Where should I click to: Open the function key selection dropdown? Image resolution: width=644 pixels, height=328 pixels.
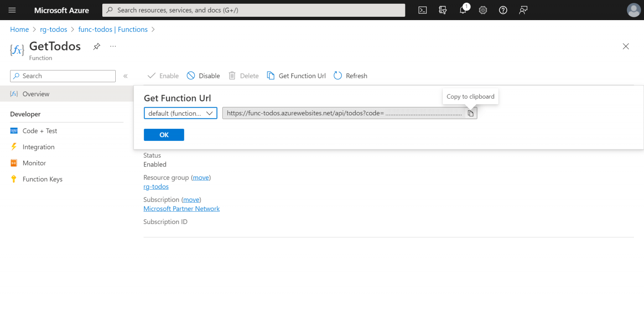180,113
